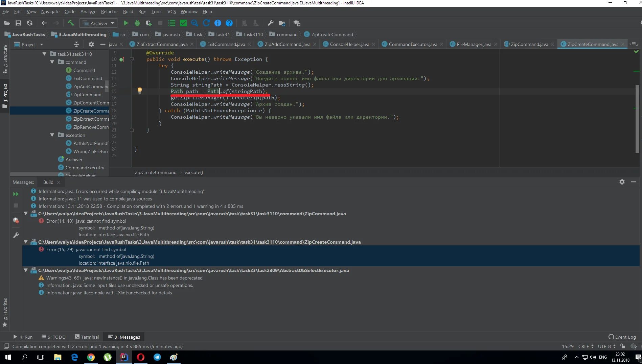The height and width of the screenshot is (364, 642).
Task: Toggle the Favorites side panel
Action: (x=5, y=312)
